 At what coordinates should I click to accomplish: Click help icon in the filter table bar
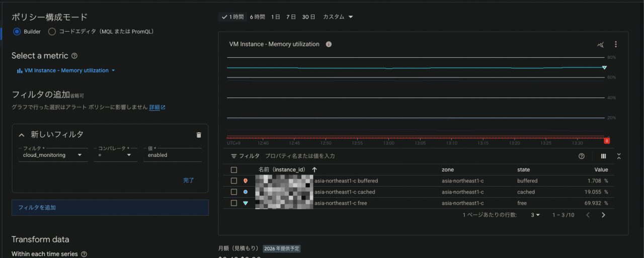tap(582, 156)
